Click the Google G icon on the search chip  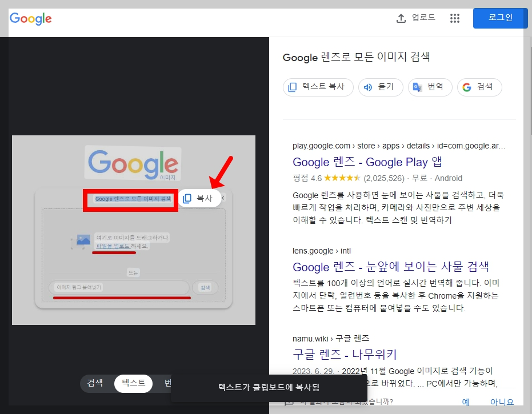click(467, 87)
